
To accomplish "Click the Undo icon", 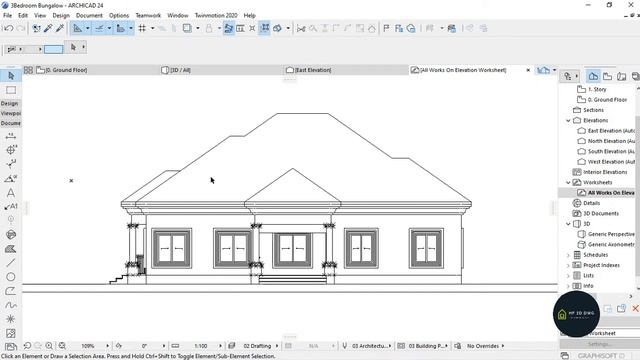I will click(x=8, y=28).
